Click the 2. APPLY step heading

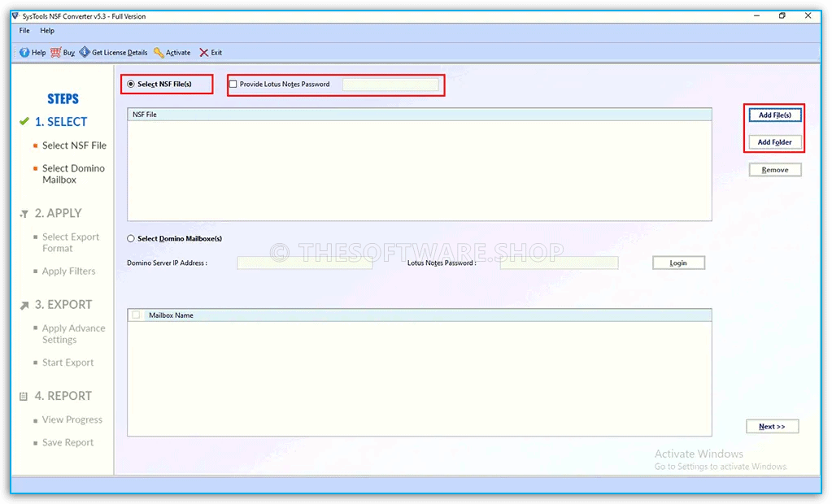(x=59, y=213)
